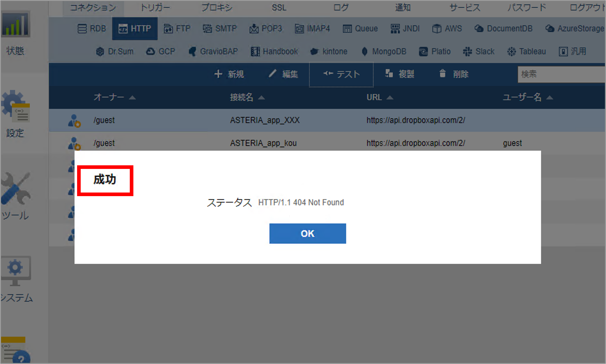
Task: Switch to the トリガー tab
Action: point(155,8)
